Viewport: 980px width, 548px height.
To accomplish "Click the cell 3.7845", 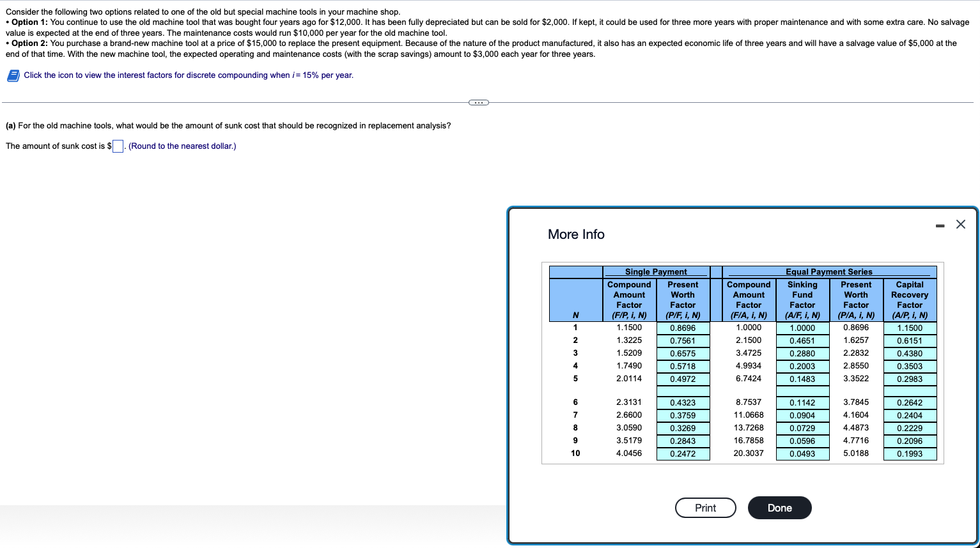I will pos(856,402).
